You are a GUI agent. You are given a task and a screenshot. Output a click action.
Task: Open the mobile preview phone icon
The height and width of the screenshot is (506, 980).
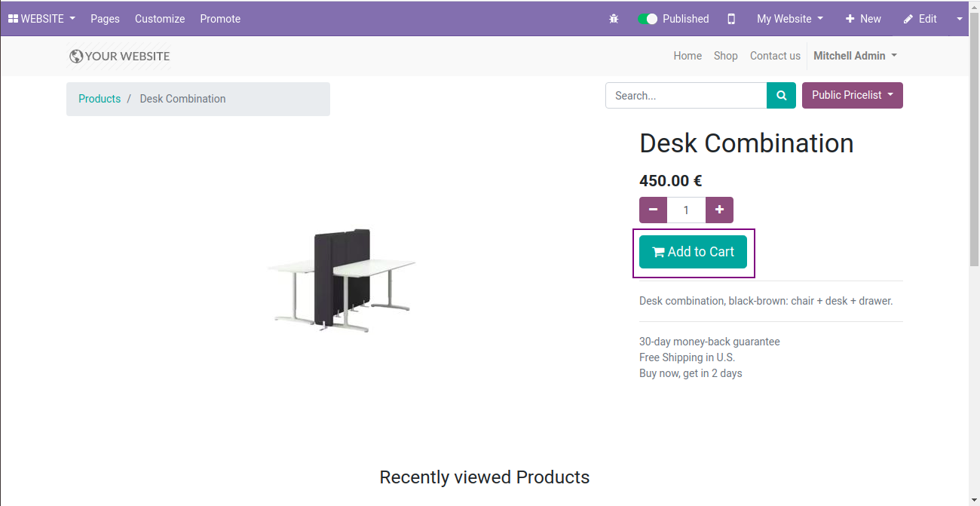pos(731,19)
